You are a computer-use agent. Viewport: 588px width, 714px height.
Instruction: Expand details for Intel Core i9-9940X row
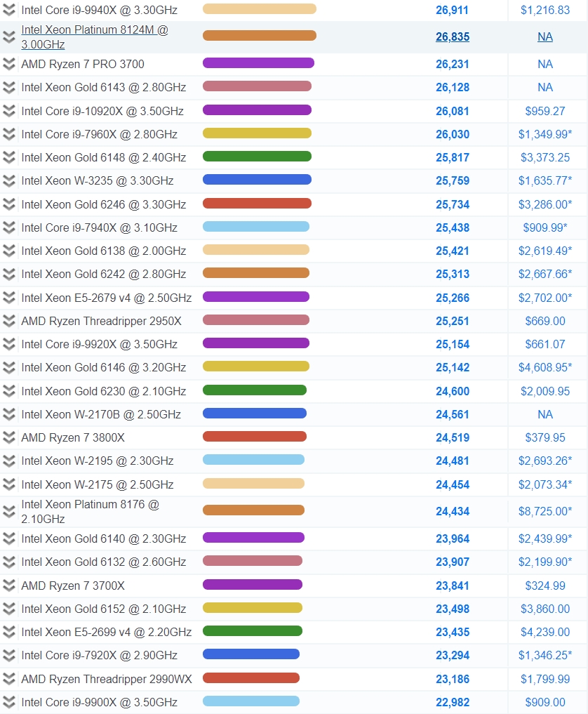pos(9,10)
